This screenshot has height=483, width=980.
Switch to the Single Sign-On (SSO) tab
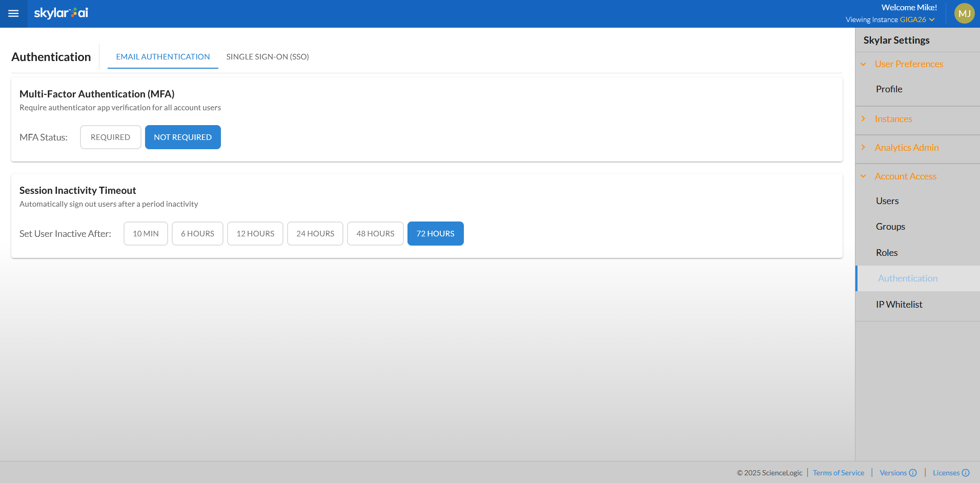pos(268,57)
